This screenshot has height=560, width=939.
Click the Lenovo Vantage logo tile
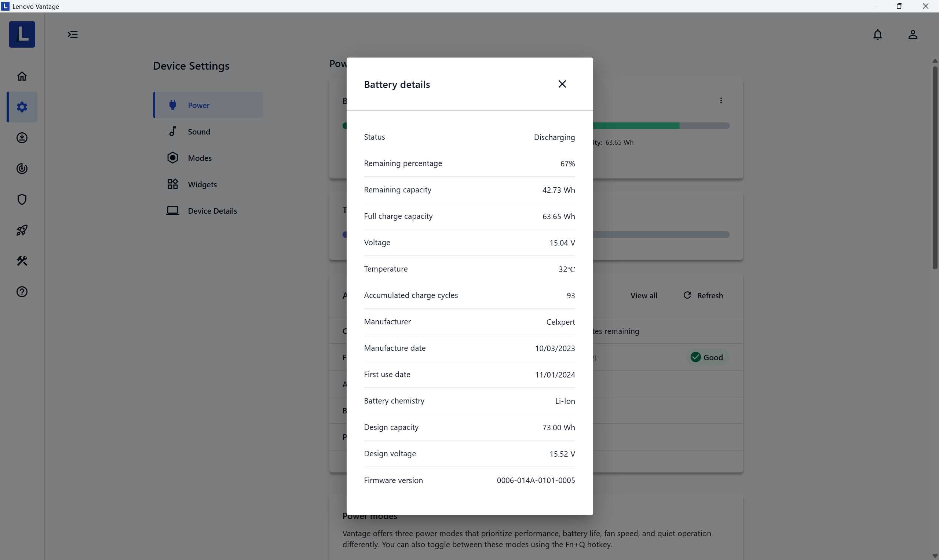(x=22, y=34)
